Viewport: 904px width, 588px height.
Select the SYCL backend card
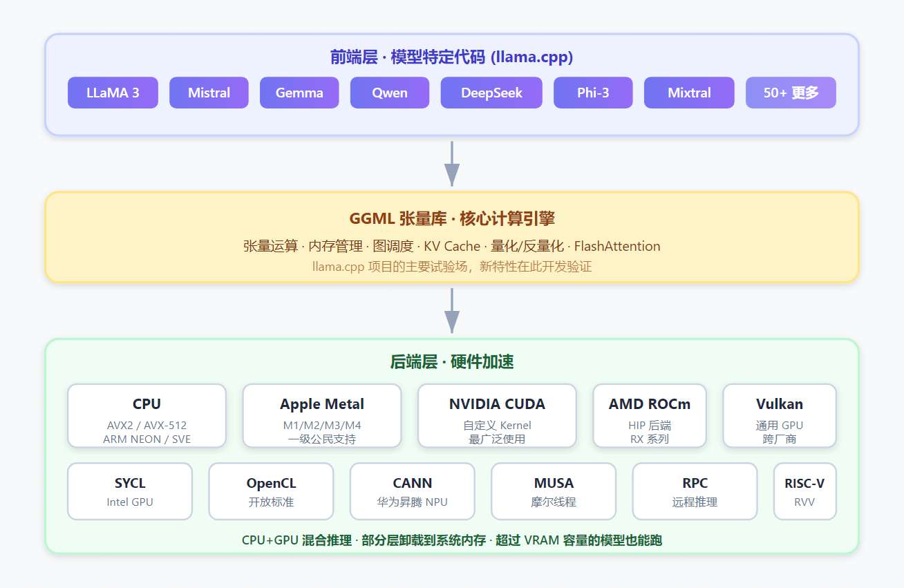point(130,491)
